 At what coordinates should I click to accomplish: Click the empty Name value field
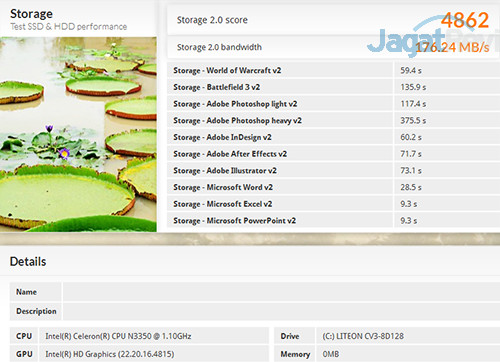click(x=281, y=292)
